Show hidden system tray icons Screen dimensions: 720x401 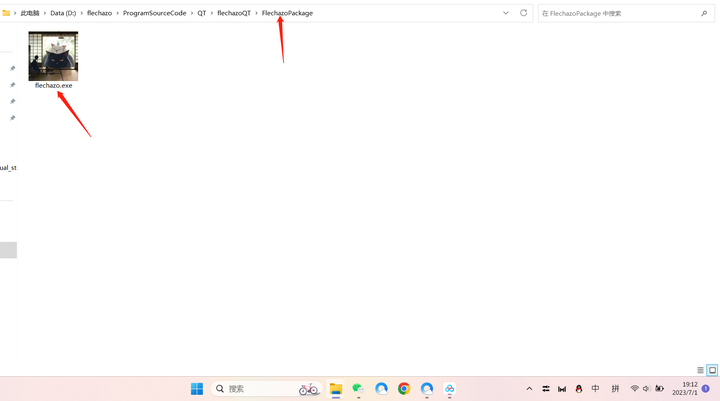529,389
